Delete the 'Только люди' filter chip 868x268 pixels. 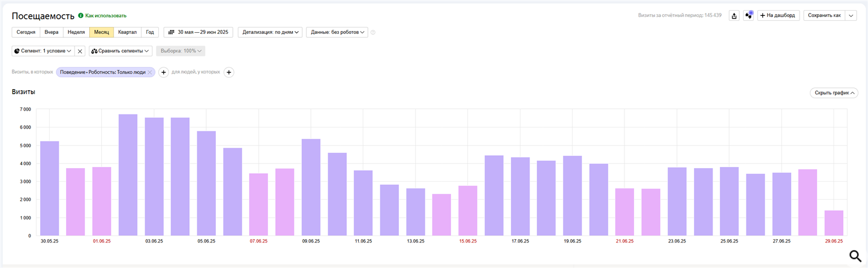[x=150, y=73]
